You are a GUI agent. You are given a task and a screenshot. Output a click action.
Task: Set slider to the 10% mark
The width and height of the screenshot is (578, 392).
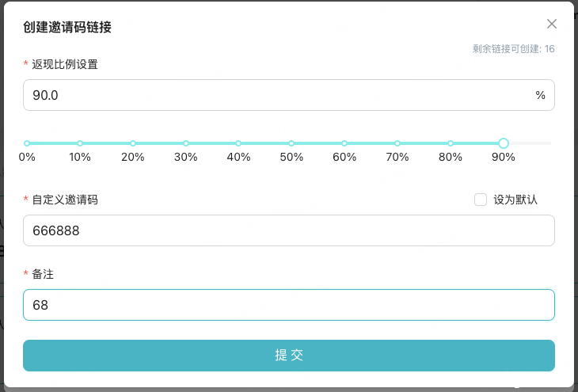click(x=80, y=143)
